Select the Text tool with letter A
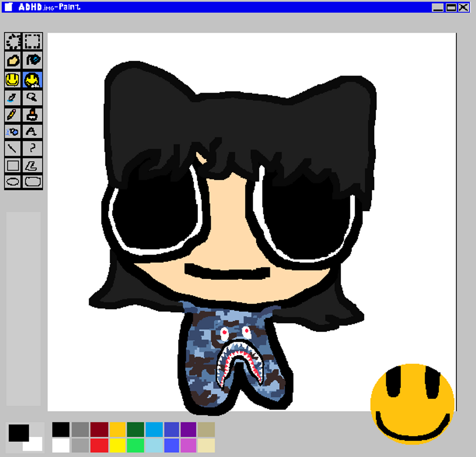This screenshot has width=476, height=457. click(33, 132)
